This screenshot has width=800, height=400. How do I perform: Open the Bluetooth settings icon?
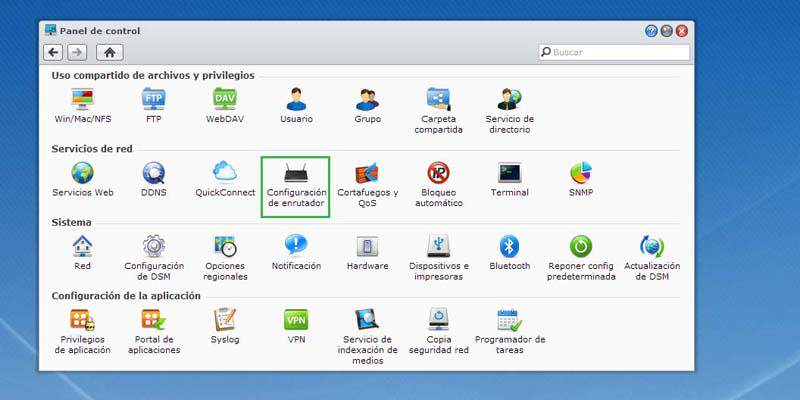510,246
